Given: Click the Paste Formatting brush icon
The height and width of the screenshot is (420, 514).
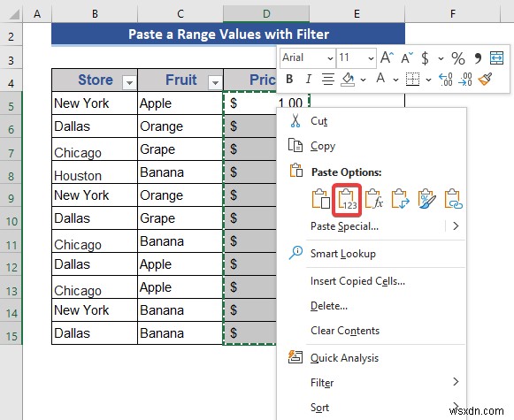Looking at the screenshot, I should (426, 199).
